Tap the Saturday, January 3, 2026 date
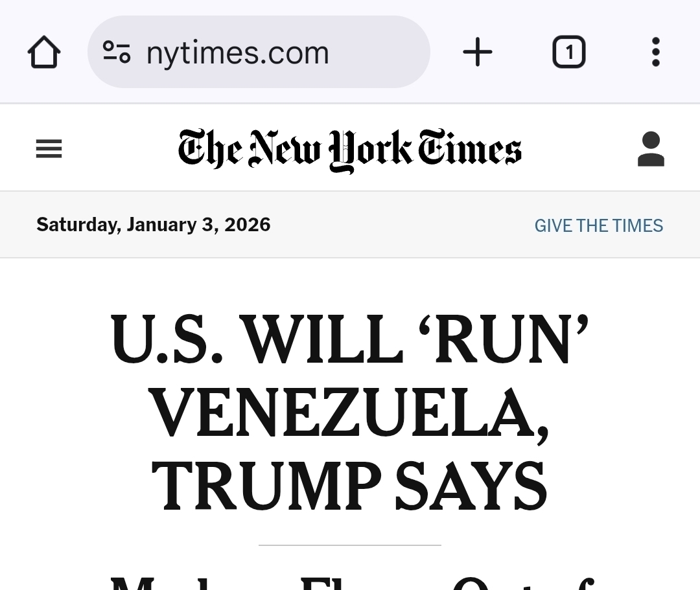Screen dimensions: 700x590 pos(154,225)
